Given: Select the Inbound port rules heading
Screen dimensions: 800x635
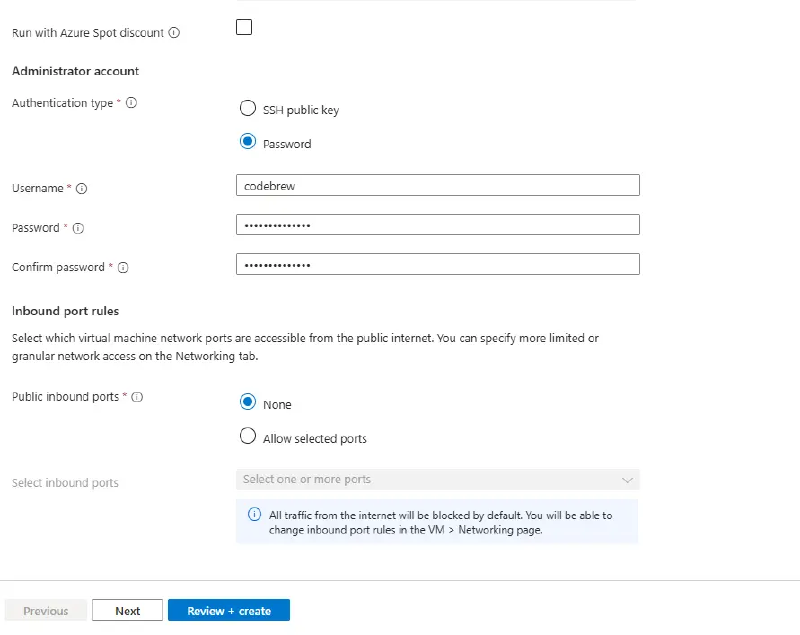Looking at the screenshot, I should point(65,311).
